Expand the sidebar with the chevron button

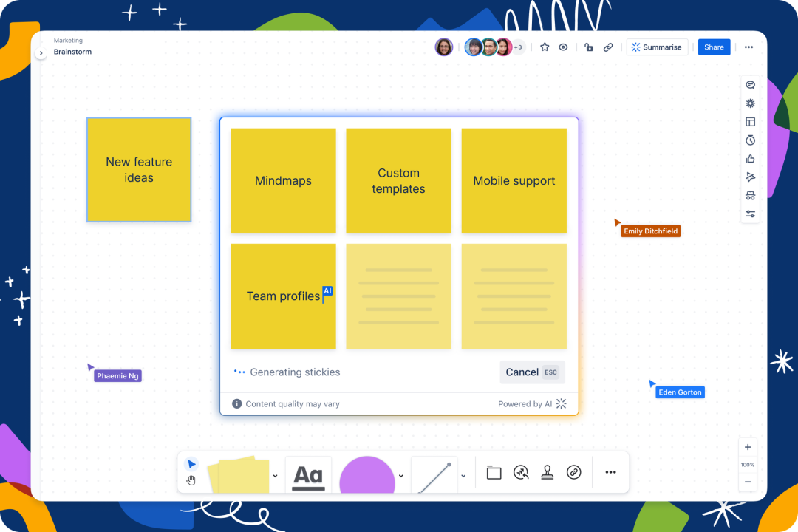pos(41,53)
